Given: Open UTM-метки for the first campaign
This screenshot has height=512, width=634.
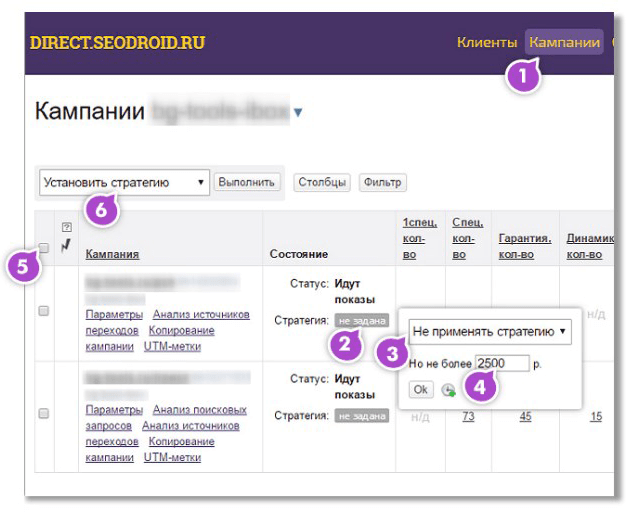Looking at the screenshot, I should click(172, 347).
